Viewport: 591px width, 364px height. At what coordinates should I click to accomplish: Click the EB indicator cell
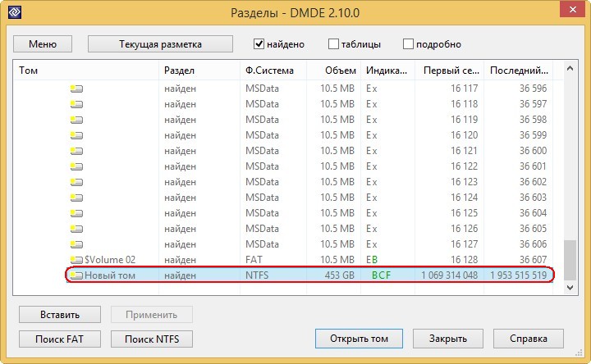click(372, 260)
